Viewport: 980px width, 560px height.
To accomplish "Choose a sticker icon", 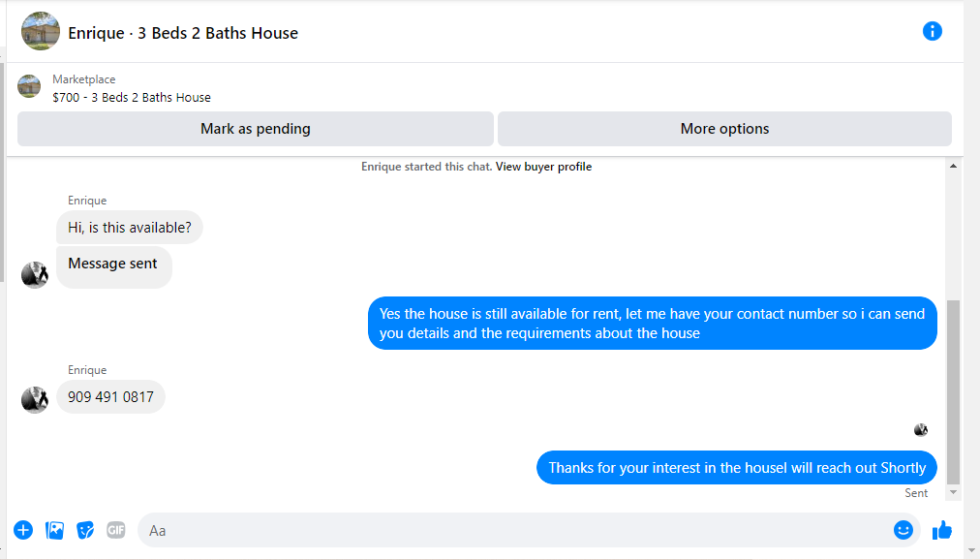I will 85,531.
